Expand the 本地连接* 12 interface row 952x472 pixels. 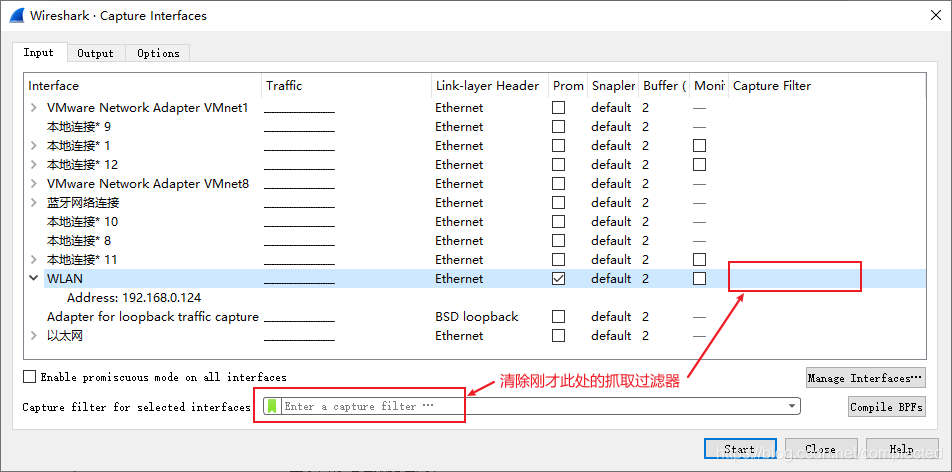tap(34, 165)
